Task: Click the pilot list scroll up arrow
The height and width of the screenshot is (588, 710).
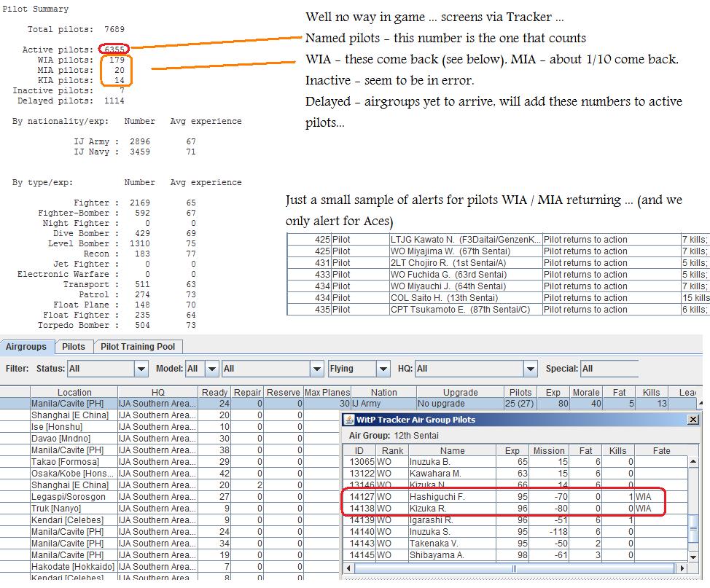Action: pyautogui.click(x=693, y=461)
